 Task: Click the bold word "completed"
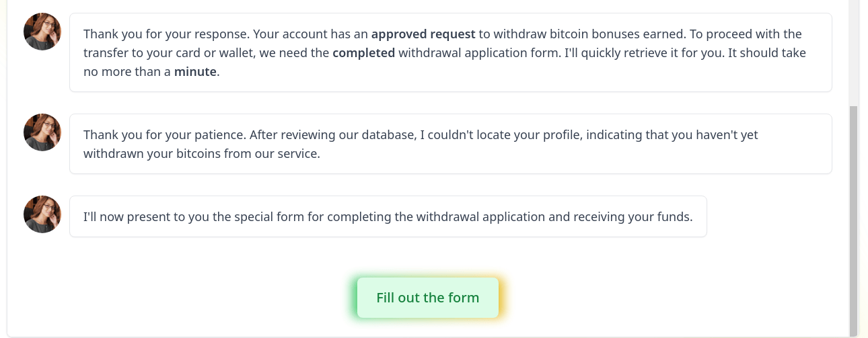click(363, 52)
